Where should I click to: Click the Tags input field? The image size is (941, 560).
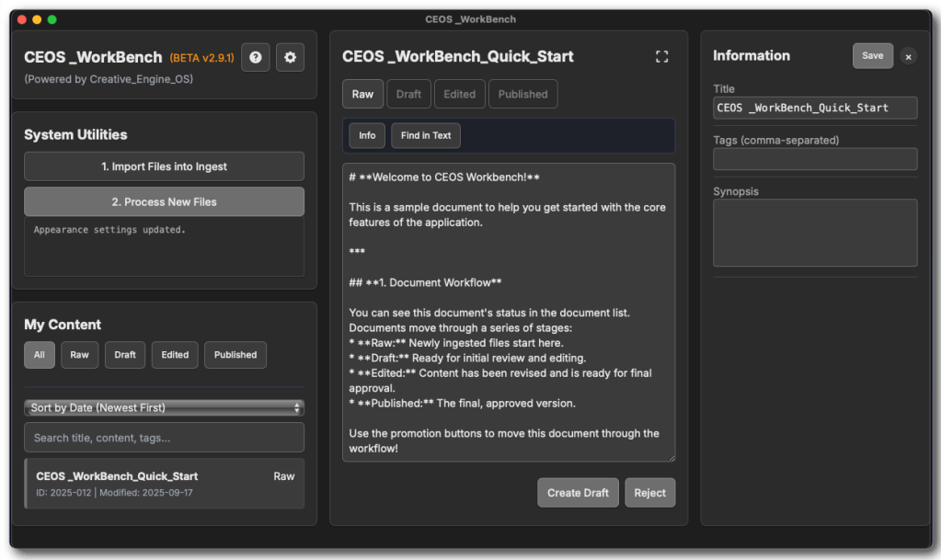click(x=814, y=158)
